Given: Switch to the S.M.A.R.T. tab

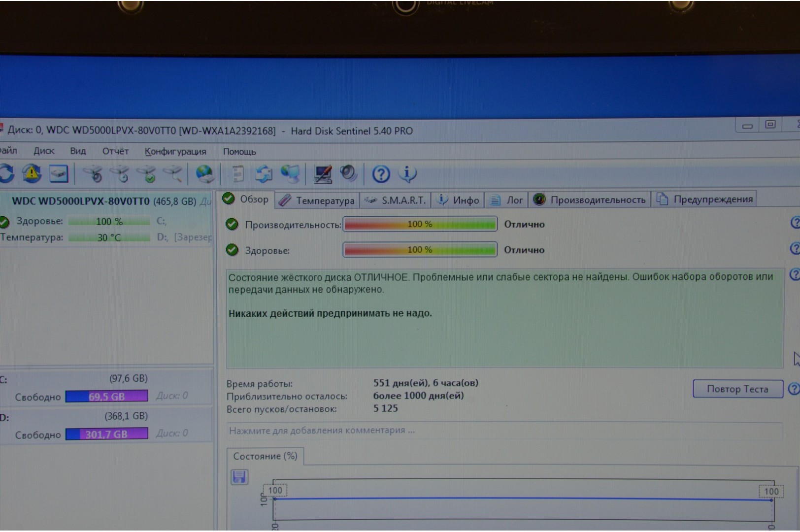Looking at the screenshot, I should (x=396, y=200).
